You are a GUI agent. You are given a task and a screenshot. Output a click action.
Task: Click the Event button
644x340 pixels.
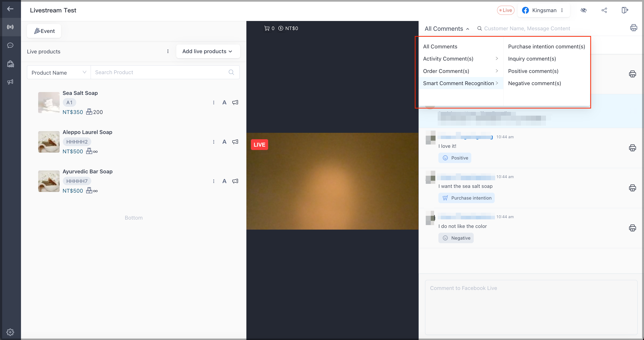click(x=44, y=31)
